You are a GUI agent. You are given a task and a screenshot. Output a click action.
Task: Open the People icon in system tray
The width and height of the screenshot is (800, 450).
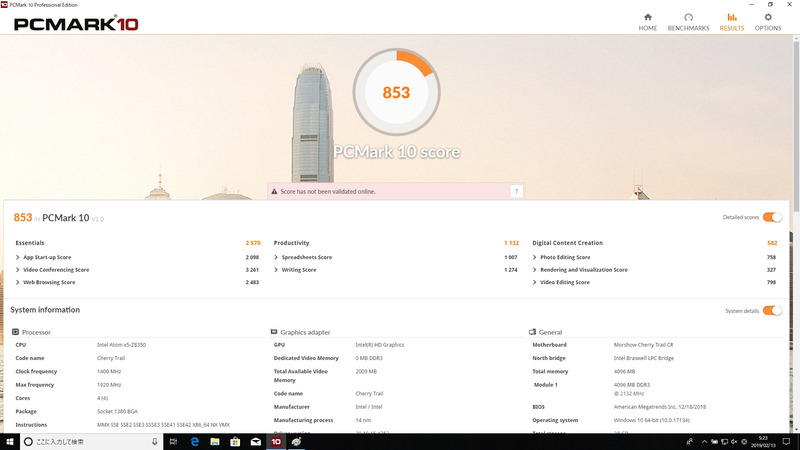[x=690, y=442]
